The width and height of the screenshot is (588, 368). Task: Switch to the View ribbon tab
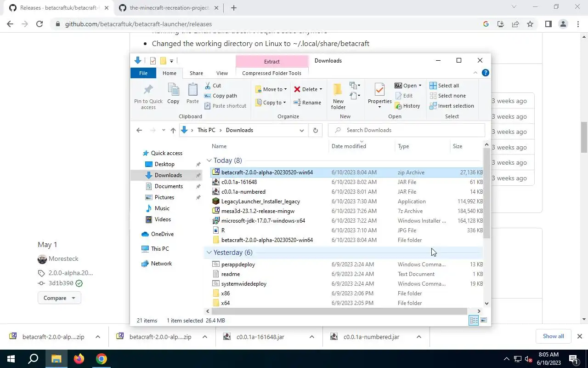click(222, 73)
